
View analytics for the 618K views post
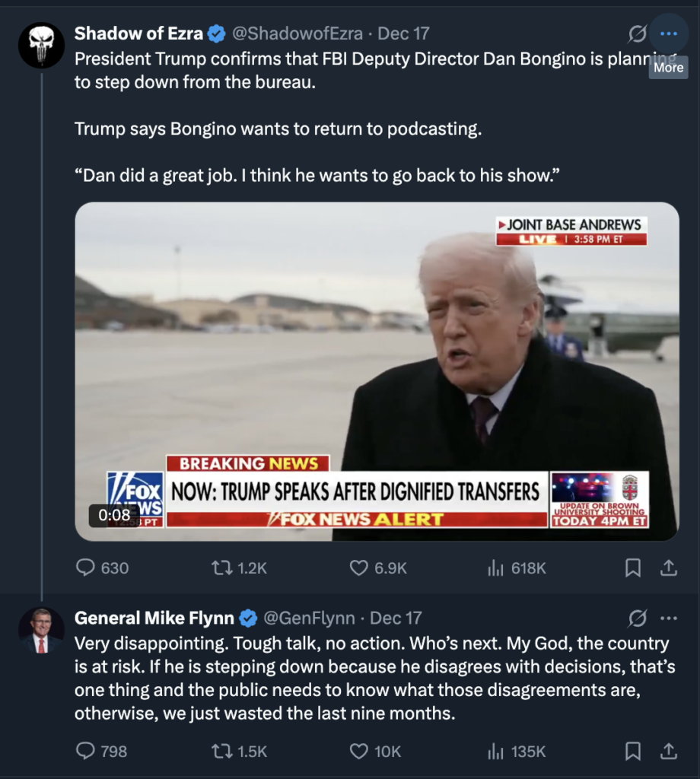click(x=496, y=568)
